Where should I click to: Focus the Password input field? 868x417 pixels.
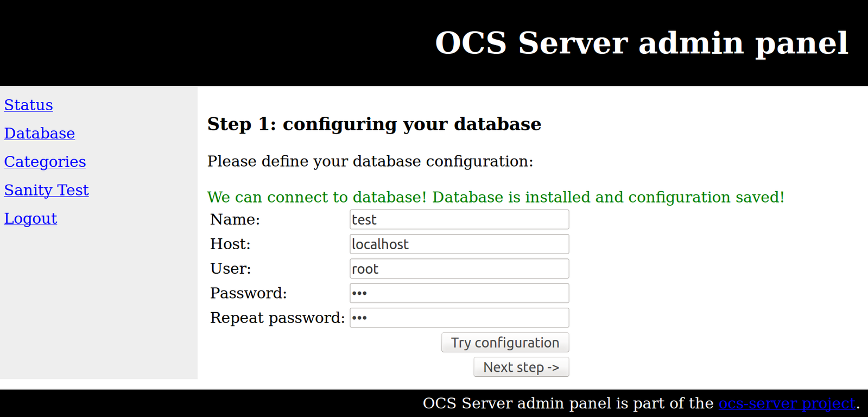tap(459, 293)
